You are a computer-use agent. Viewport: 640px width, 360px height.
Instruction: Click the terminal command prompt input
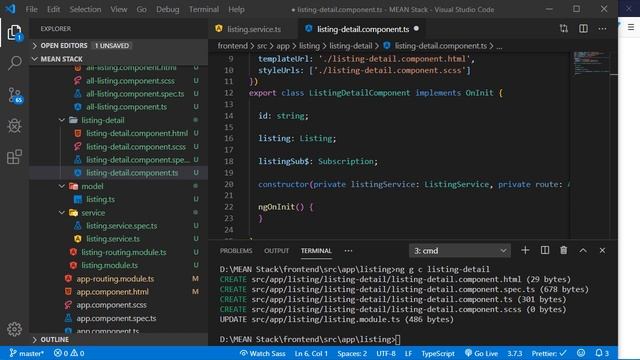click(x=399, y=339)
